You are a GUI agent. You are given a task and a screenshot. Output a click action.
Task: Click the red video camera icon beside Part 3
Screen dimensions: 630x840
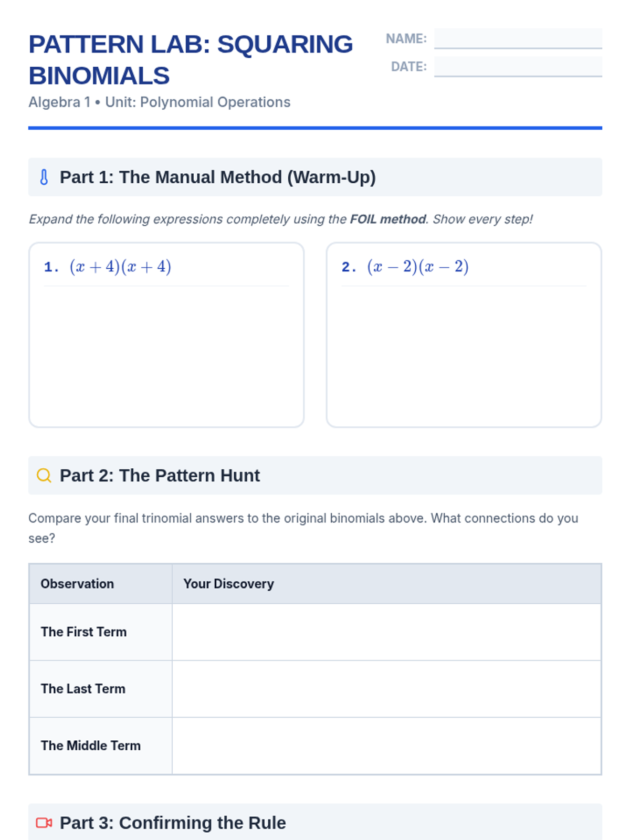44,823
